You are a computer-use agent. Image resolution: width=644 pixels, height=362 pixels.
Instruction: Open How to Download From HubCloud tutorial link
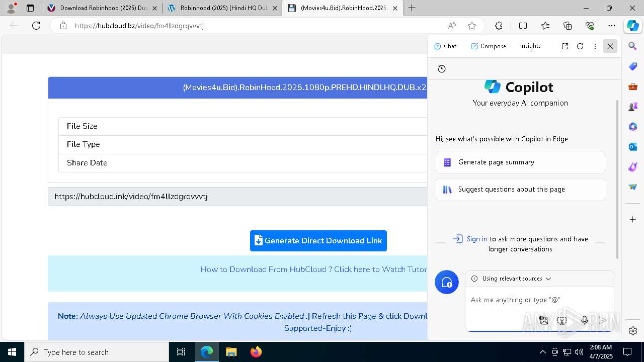pyautogui.click(x=314, y=269)
